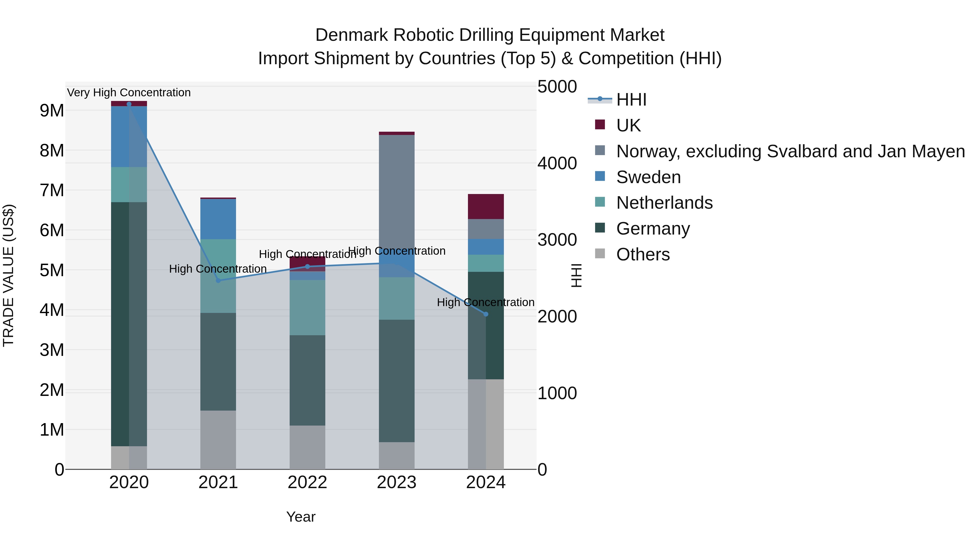This screenshot has width=980, height=551.
Task: Click the Germany legend color swatch
Action: click(600, 228)
